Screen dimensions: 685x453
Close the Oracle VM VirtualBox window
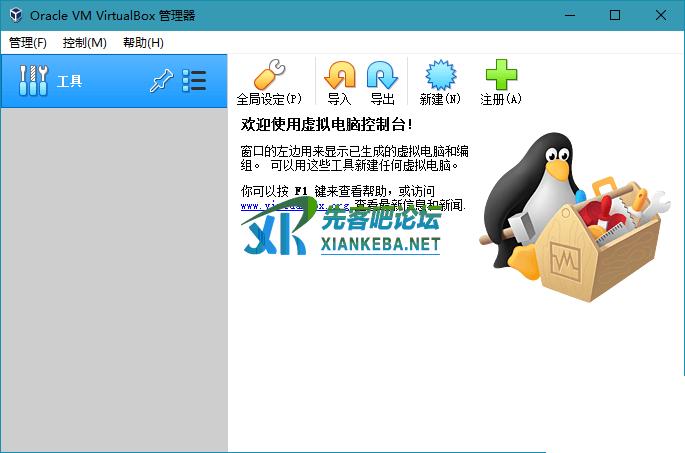coord(661,15)
